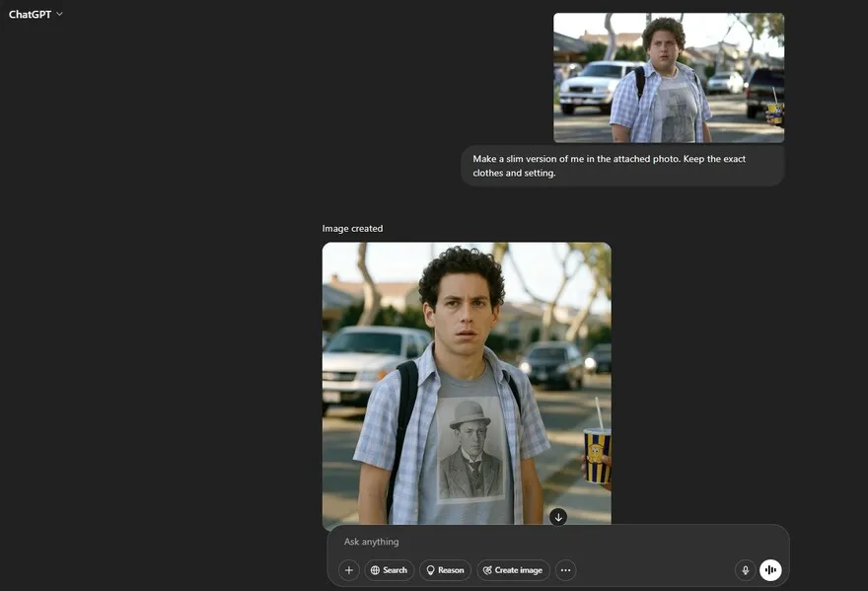Select the 'Make a slim version' message bubble
This screenshot has height=591, width=868.
[621, 166]
